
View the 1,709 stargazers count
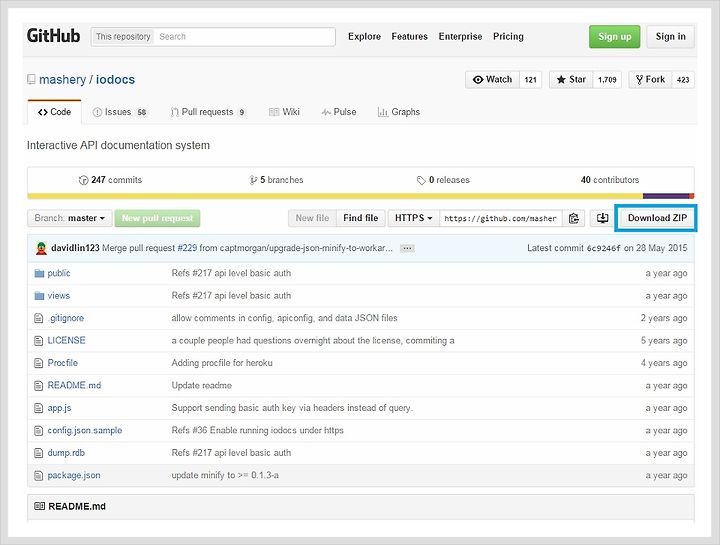(607, 79)
